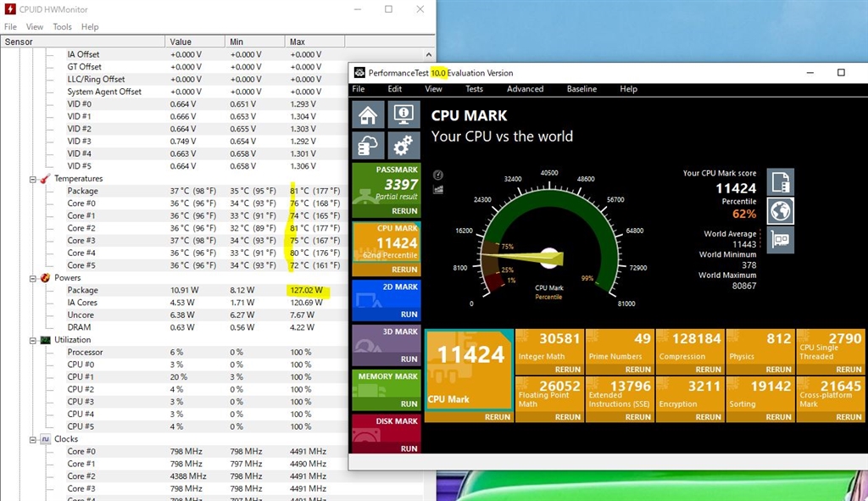Open the baseline cloud upload icon
This screenshot has width=868, height=501.
tap(368, 146)
